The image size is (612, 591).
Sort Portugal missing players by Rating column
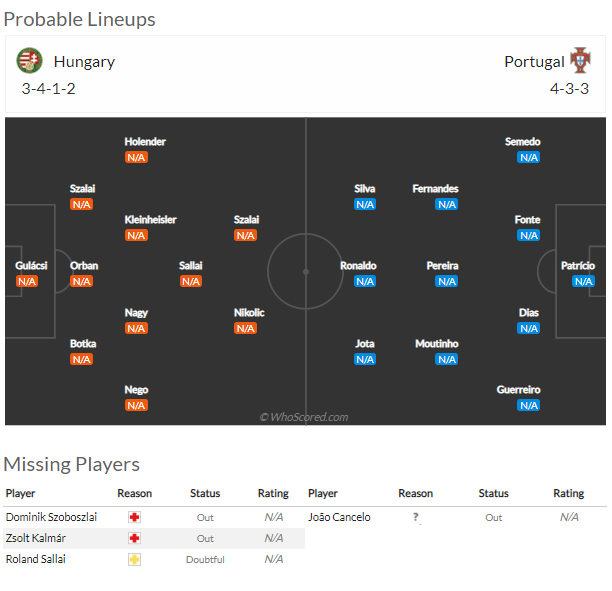click(x=569, y=493)
